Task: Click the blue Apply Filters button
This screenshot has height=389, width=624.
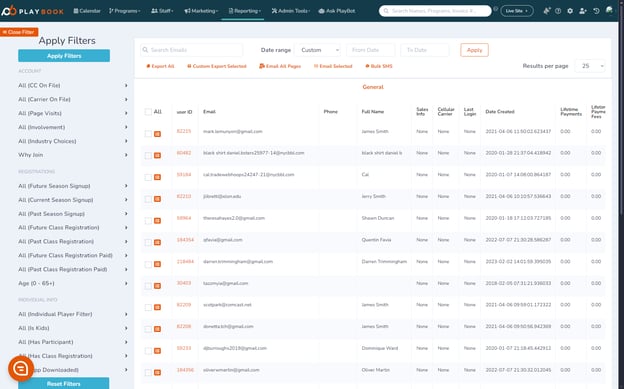Action: pos(64,56)
